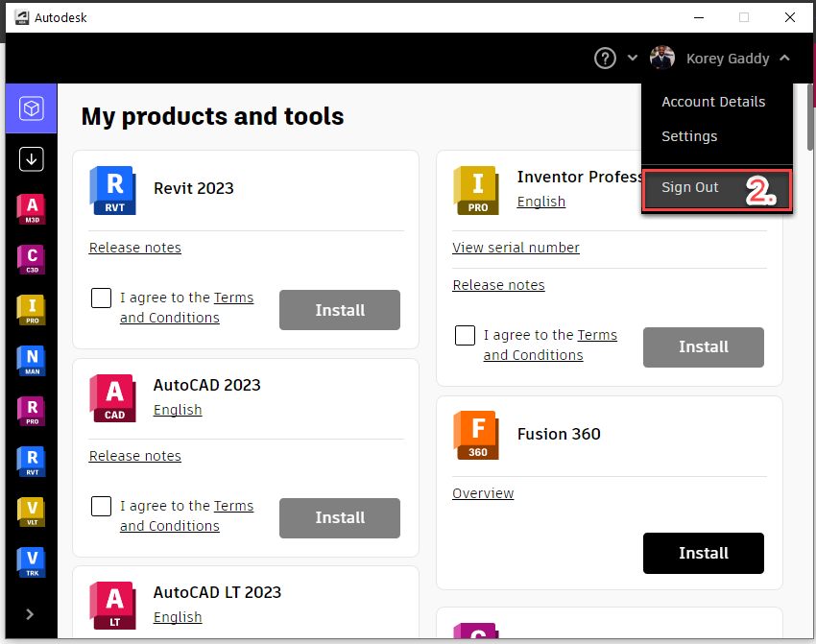Select the Navisworks Manage sidebar icon
This screenshot has height=644, width=816.
click(31, 360)
